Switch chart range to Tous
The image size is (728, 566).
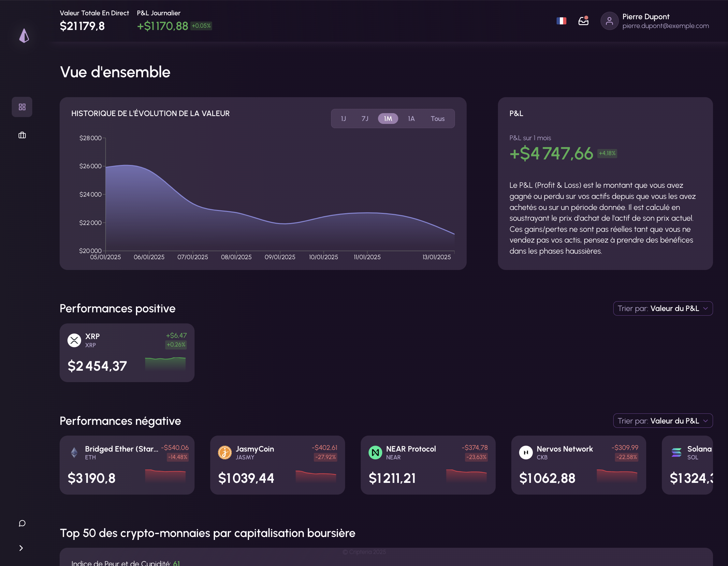437,119
